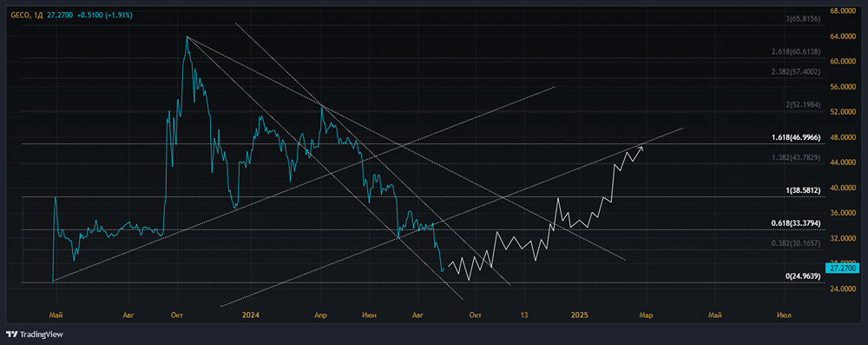Click the 2025 label on time axis
Screen dimensions: 868x345
pyautogui.click(x=580, y=315)
